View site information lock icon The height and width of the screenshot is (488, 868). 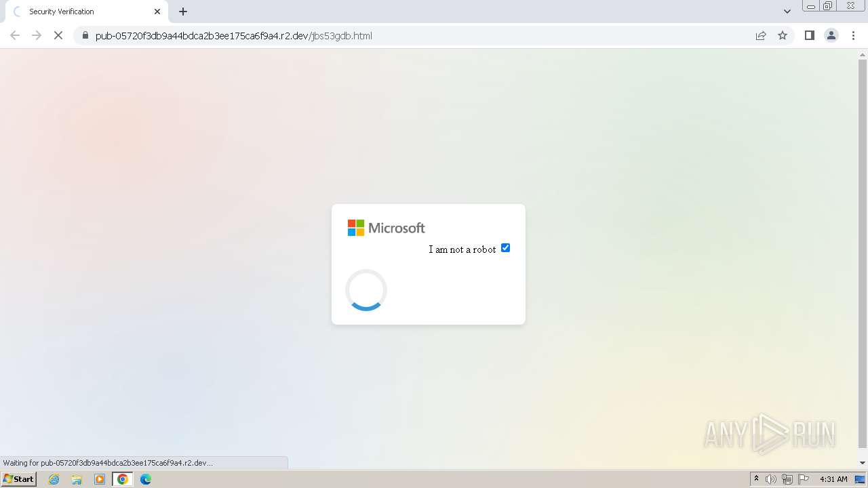(85, 36)
